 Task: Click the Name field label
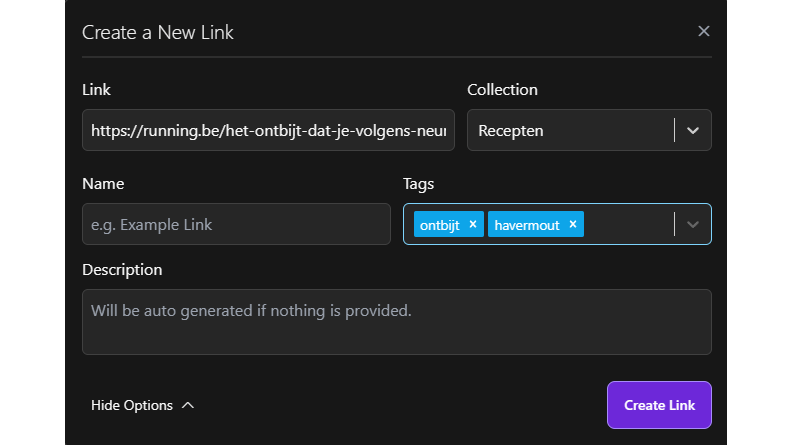click(103, 184)
